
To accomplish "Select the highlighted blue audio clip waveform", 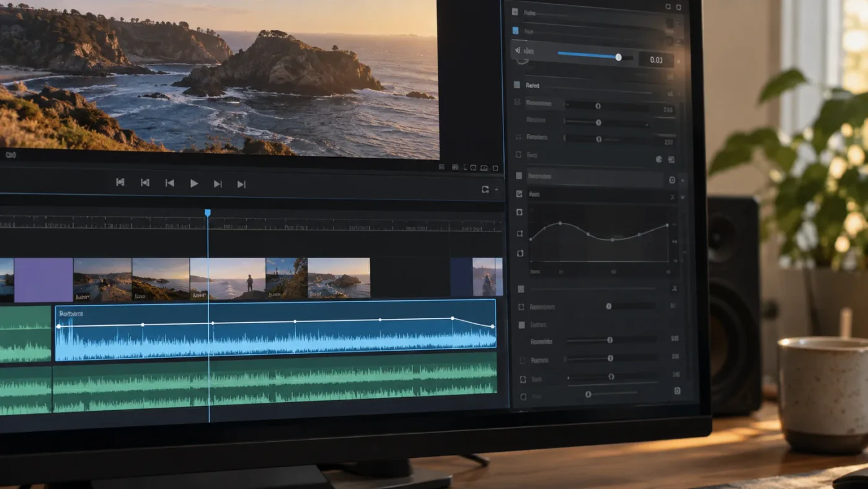I will click(275, 330).
